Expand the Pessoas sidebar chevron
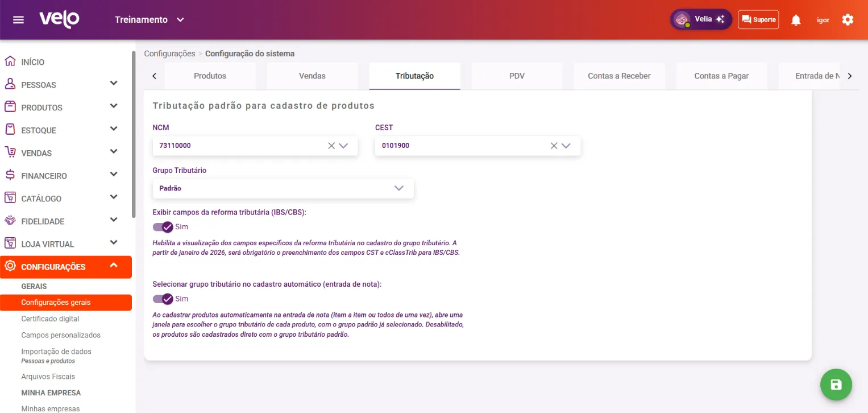 pos(114,84)
